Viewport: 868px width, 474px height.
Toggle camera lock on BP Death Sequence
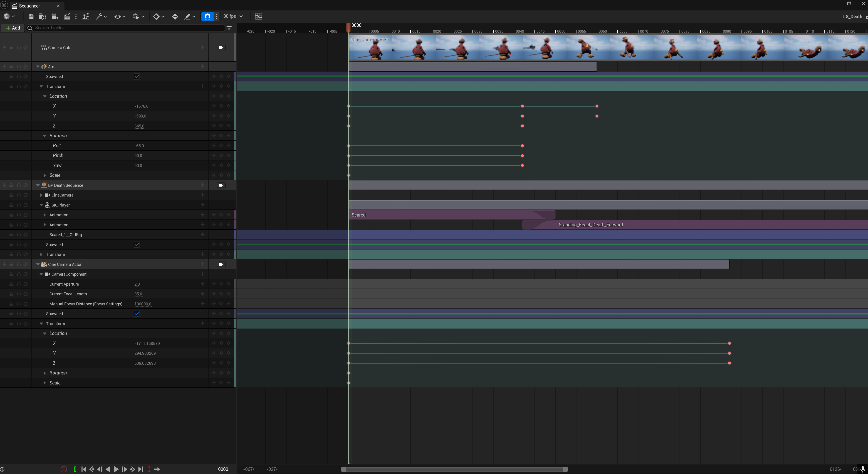click(x=221, y=185)
